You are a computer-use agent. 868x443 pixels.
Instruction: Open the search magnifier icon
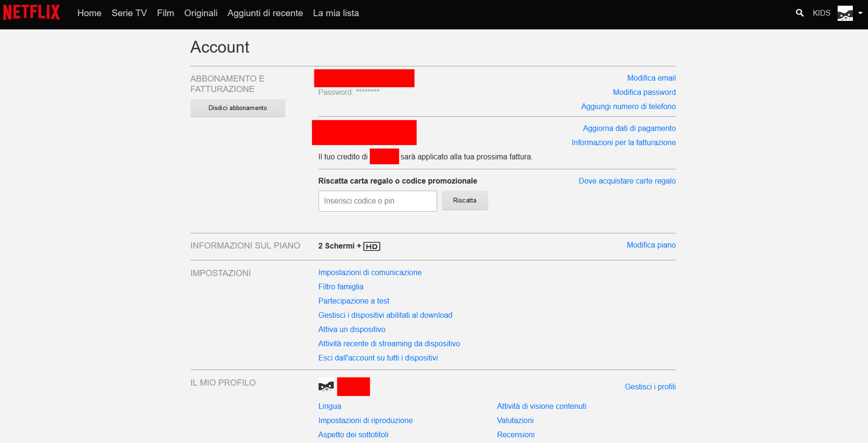(800, 13)
